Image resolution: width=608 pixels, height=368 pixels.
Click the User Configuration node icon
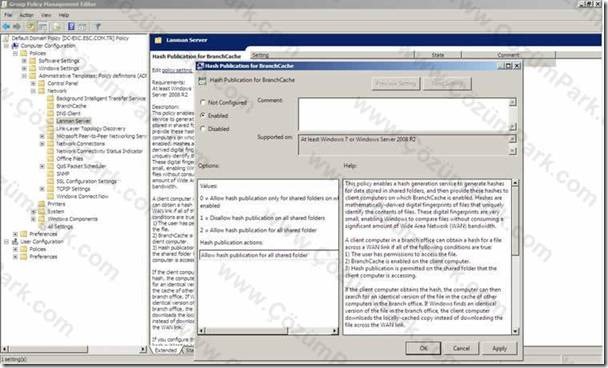coord(15,242)
